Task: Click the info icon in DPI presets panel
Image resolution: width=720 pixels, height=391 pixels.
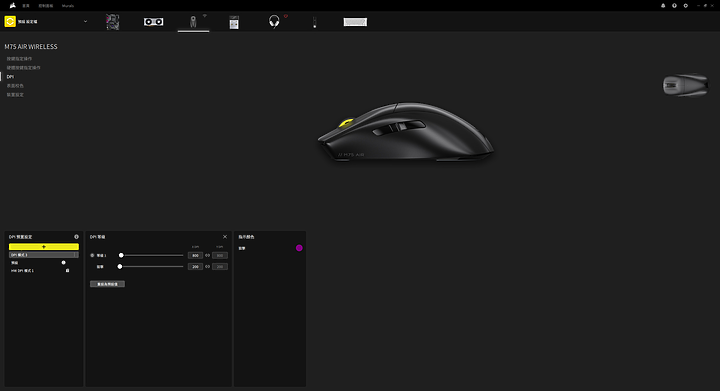Action: pyautogui.click(x=76, y=237)
